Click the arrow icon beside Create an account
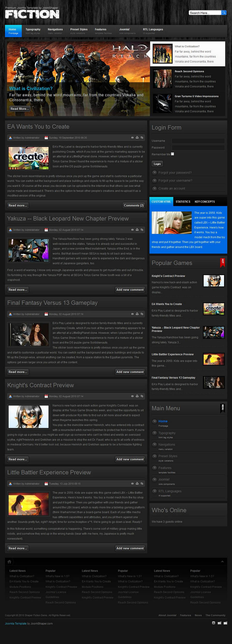Screen dimensions: 232x644 tap(154, 188)
